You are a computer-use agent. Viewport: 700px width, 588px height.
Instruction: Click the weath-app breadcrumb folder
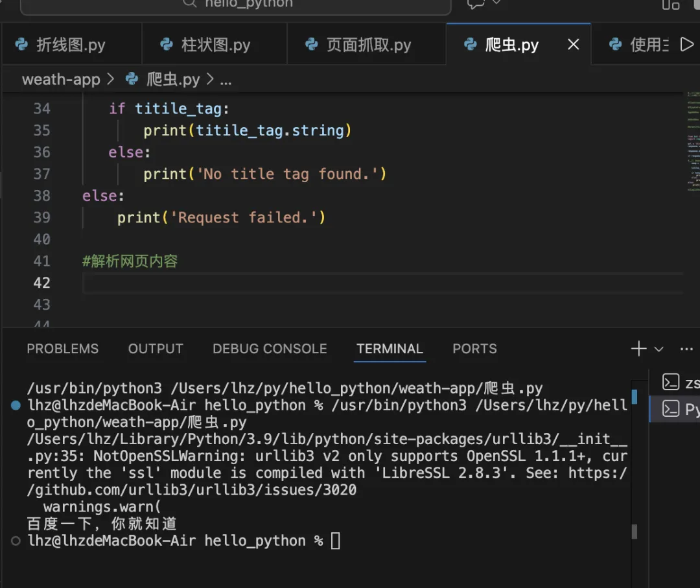61,80
